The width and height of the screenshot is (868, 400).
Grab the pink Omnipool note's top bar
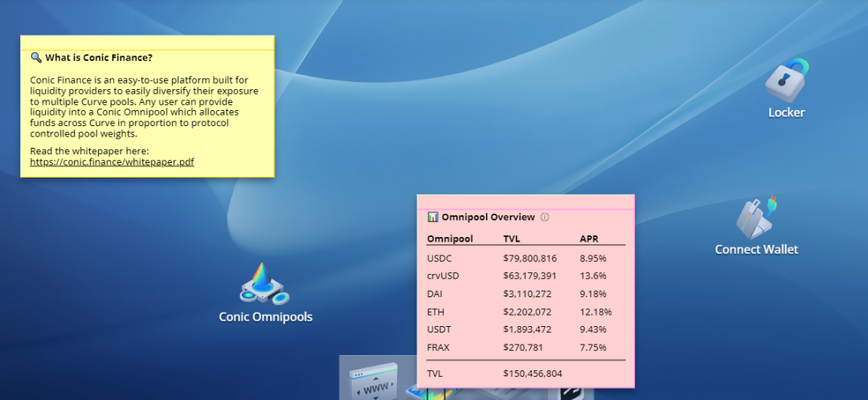pos(526,202)
